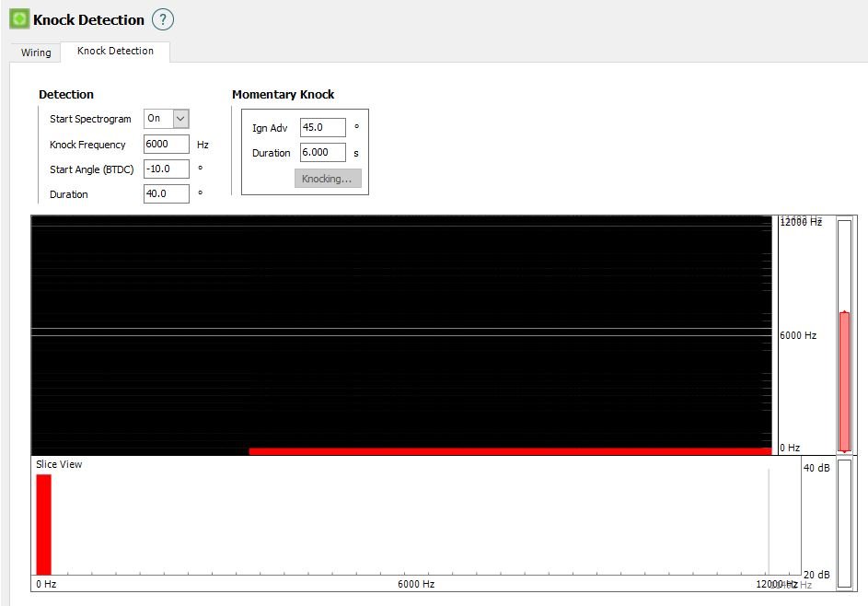Select the Knock Detection tab
Viewport: 868px width, 606px height.
[x=115, y=51]
